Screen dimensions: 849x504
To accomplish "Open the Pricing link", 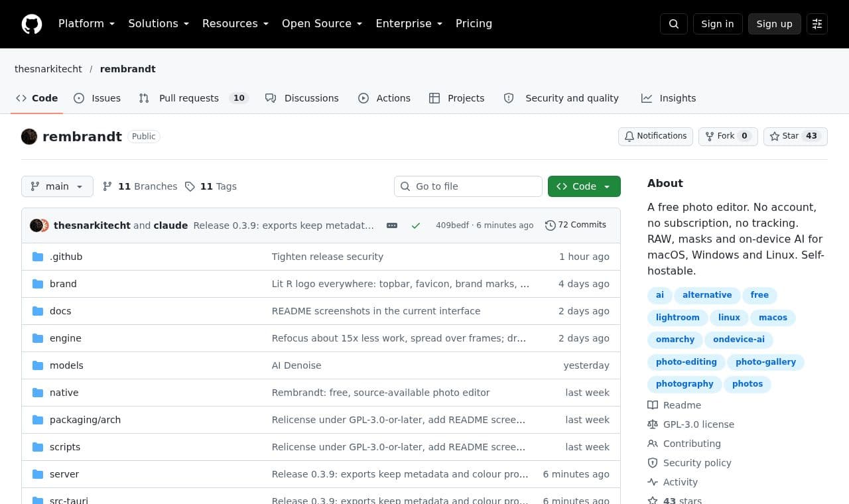I will pyautogui.click(x=474, y=24).
